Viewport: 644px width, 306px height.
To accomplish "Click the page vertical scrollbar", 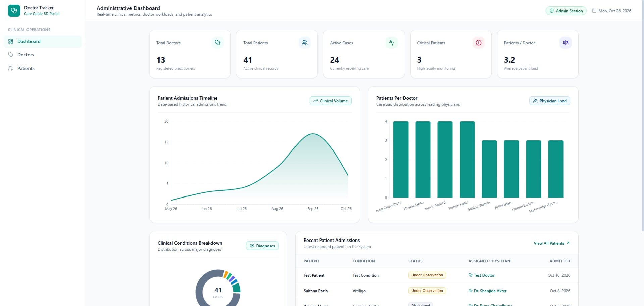I will tap(642, 116).
